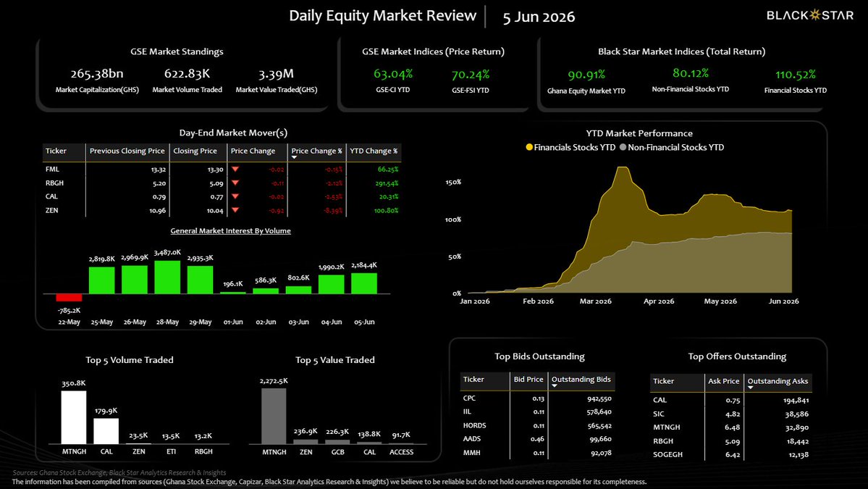The height and width of the screenshot is (489, 868).
Task: Click Non-Financial Stocks YTD 80.12%
Action: [691, 73]
